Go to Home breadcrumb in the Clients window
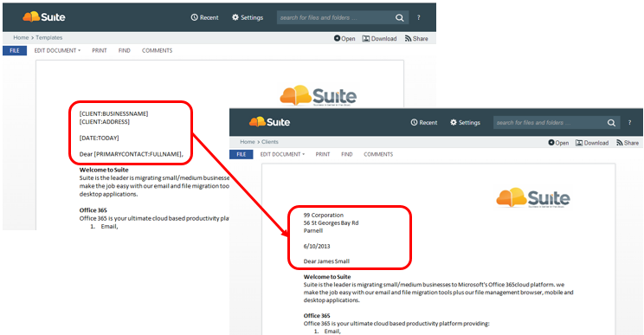644x335 pixels. pos(248,142)
